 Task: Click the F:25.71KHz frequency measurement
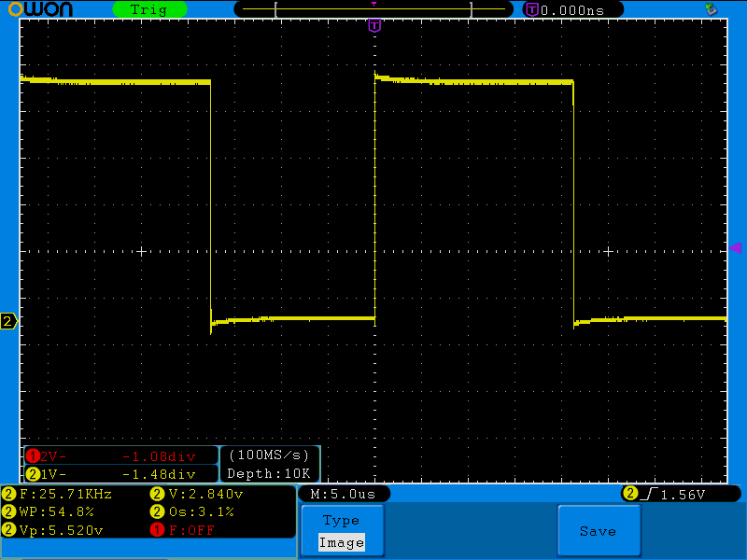57,495
